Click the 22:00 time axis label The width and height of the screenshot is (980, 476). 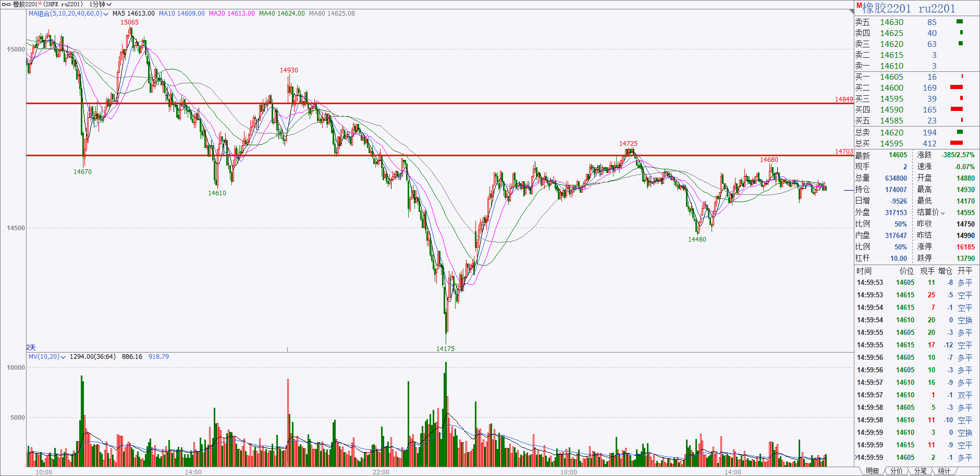click(381, 472)
